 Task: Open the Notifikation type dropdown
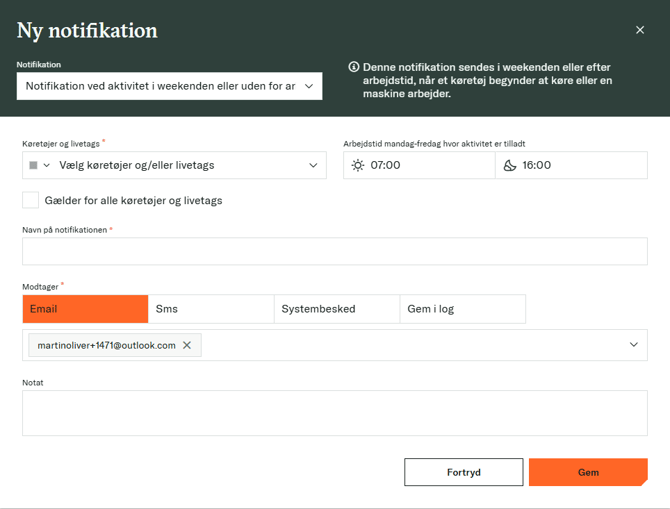169,86
